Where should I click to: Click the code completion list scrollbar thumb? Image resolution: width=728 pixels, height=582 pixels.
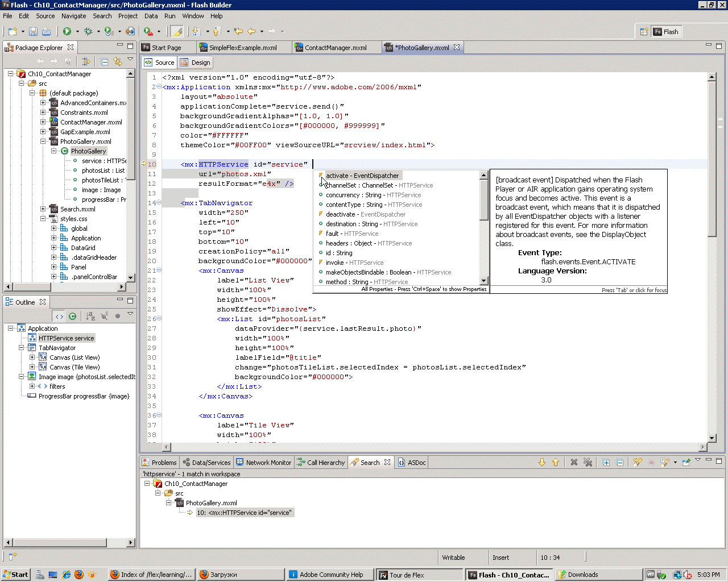tap(484, 199)
